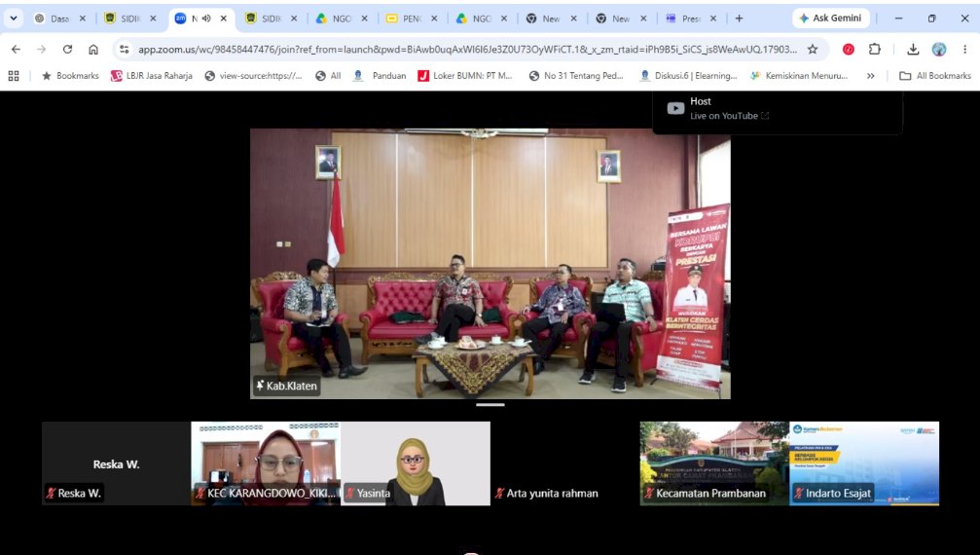
Task: Open the Panduan bookmark
Action: coord(380,76)
